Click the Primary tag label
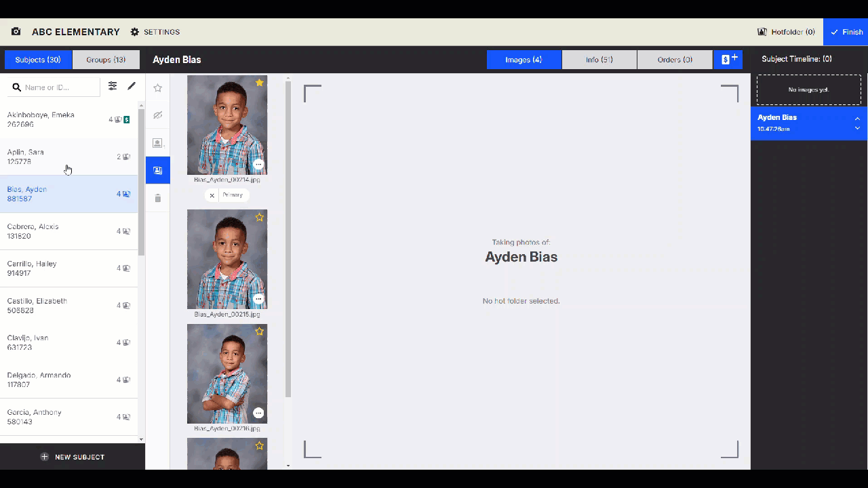868x488 pixels. (233, 195)
